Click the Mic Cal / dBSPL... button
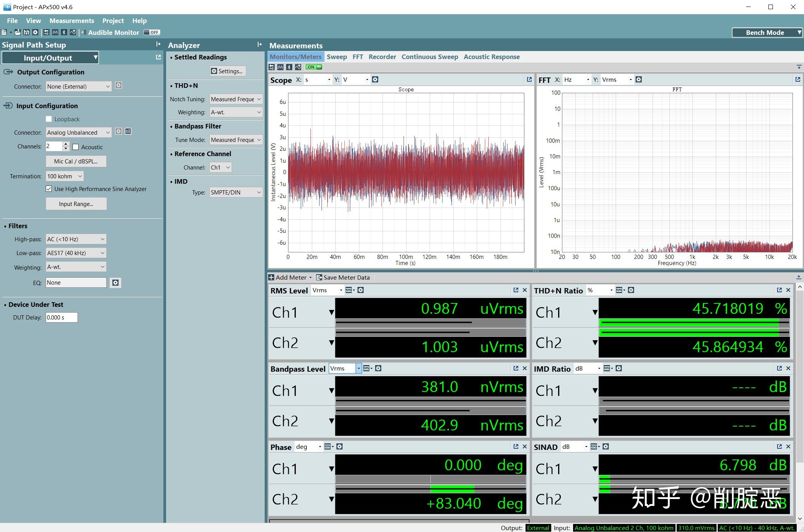The height and width of the screenshot is (532, 804). pyautogui.click(x=76, y=161)
